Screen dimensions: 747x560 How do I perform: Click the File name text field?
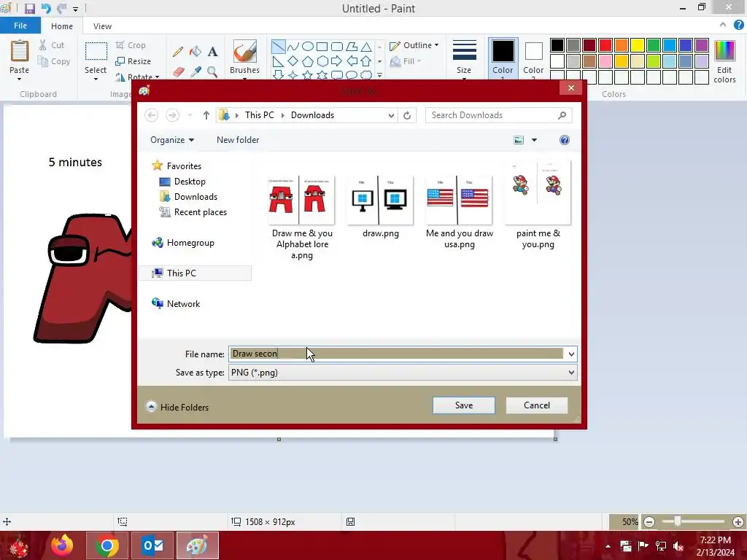click(396, 354)
